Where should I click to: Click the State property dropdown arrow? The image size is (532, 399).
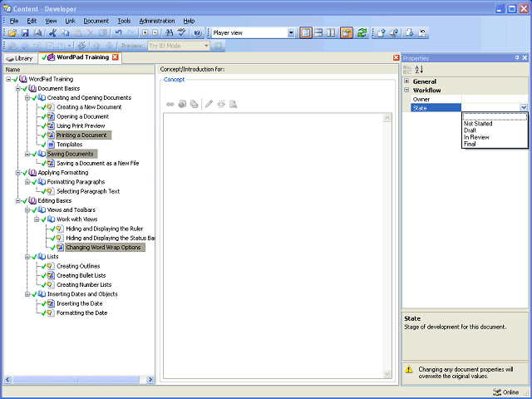(x=524, y=108)
